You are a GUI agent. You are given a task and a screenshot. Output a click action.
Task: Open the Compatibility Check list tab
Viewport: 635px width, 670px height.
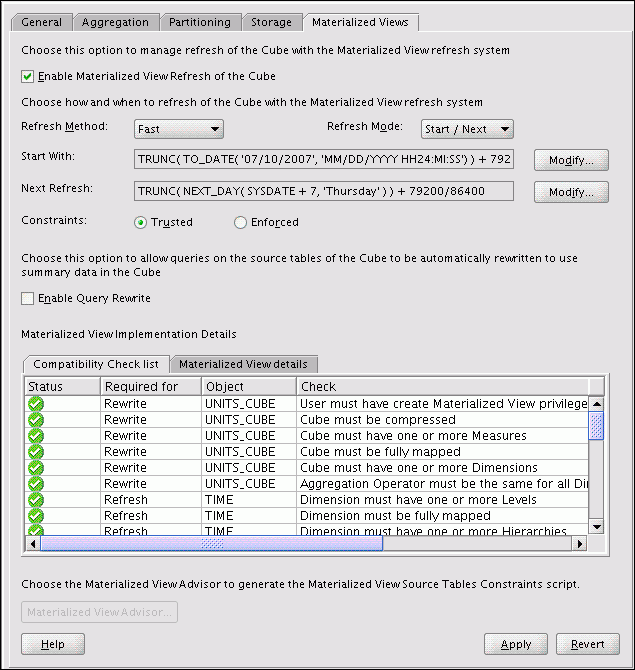96,364
